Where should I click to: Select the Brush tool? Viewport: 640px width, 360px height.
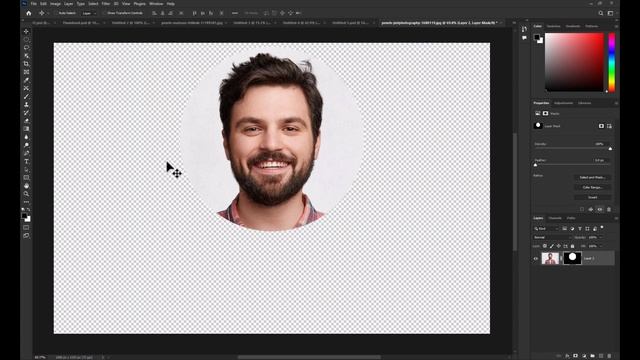tap(27, 97)
